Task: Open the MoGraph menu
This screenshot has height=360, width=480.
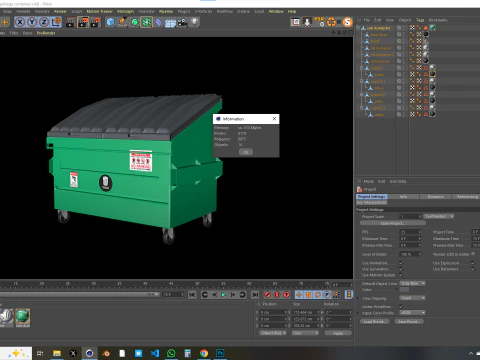Action: click(x=125, y=11)
